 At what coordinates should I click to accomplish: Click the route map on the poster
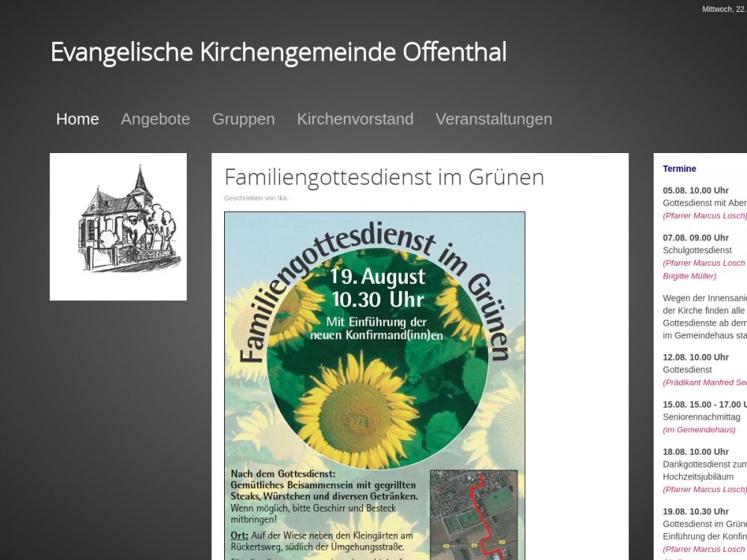pos(474,514)
